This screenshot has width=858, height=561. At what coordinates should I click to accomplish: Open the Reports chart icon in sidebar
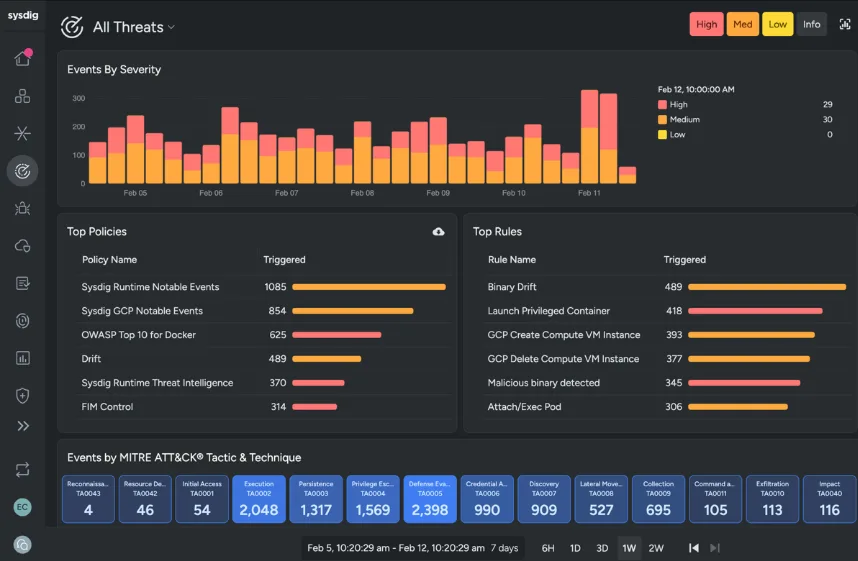(x=22, y=358)
